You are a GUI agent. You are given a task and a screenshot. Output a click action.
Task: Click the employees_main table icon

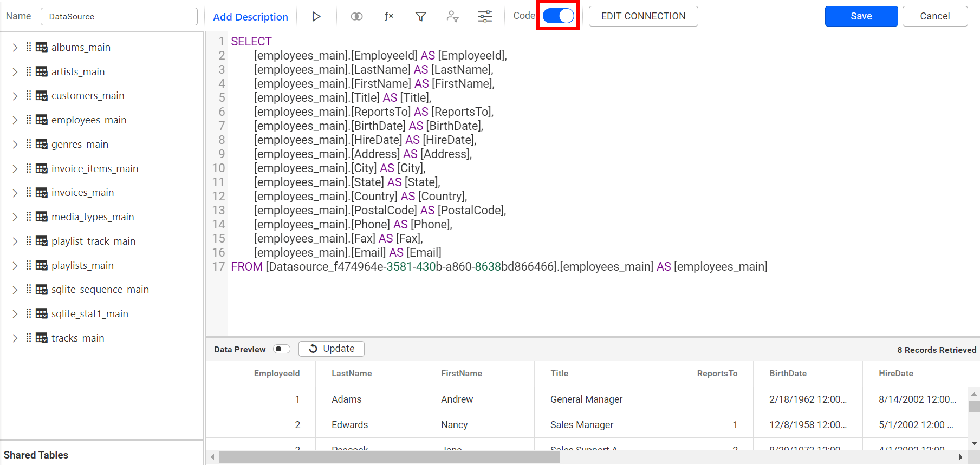point(42,120)
